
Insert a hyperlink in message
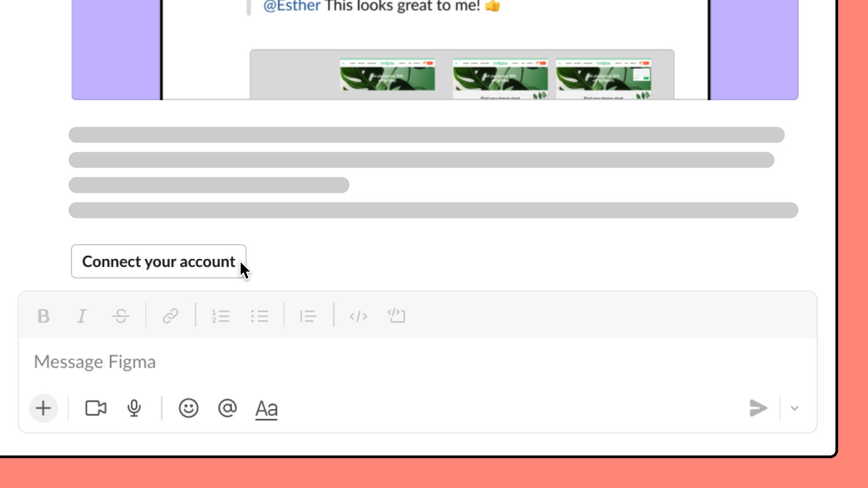point(170,316)
